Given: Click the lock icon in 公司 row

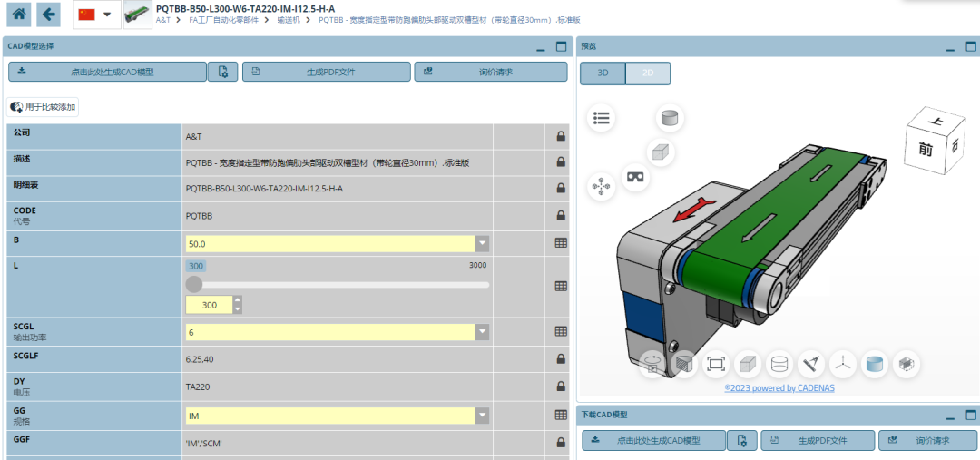Looking at the screenshot, I should point(561,136).
